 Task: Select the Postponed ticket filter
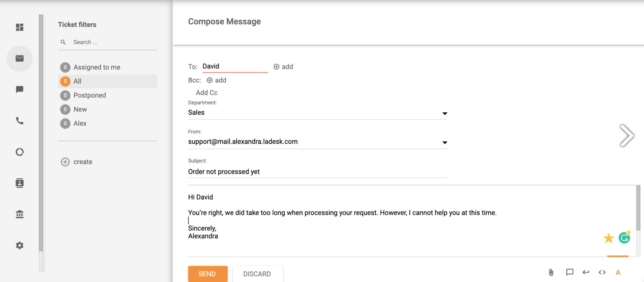pos(90,95)
